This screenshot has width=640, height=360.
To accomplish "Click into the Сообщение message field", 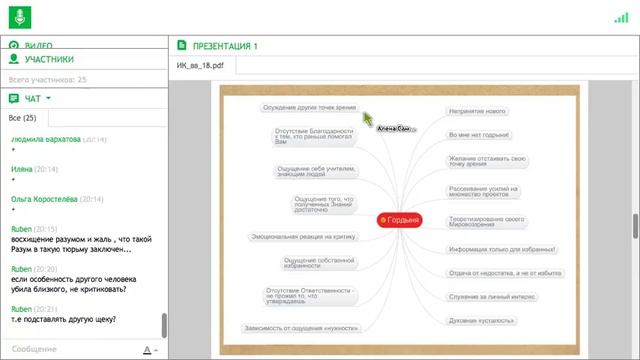I will (73, 349).
